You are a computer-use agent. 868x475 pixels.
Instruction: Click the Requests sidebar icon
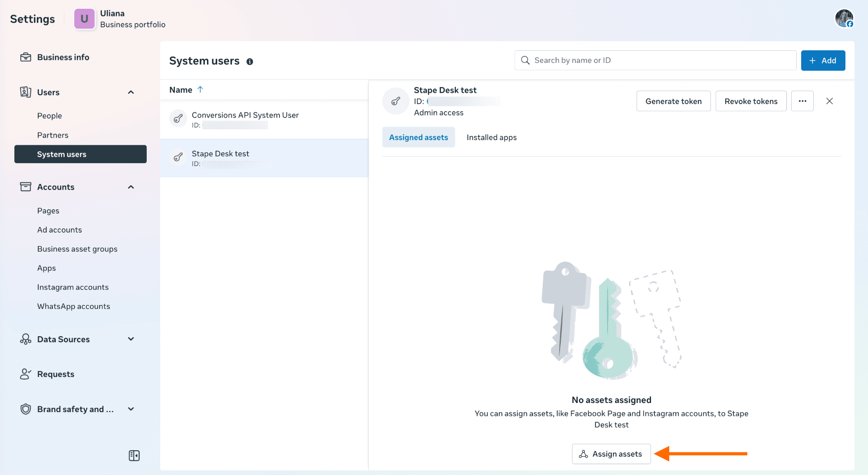[26, 373]
